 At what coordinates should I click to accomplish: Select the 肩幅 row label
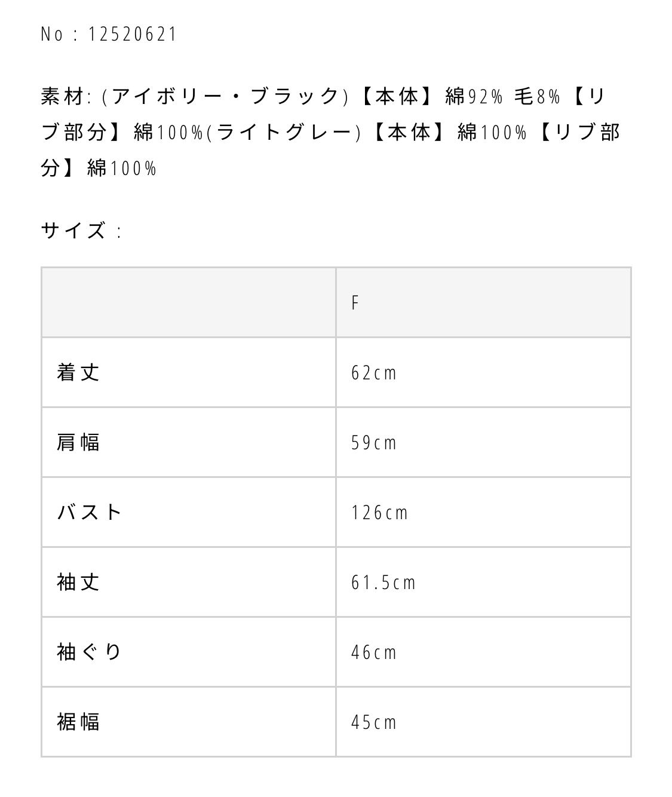point(78,443)
